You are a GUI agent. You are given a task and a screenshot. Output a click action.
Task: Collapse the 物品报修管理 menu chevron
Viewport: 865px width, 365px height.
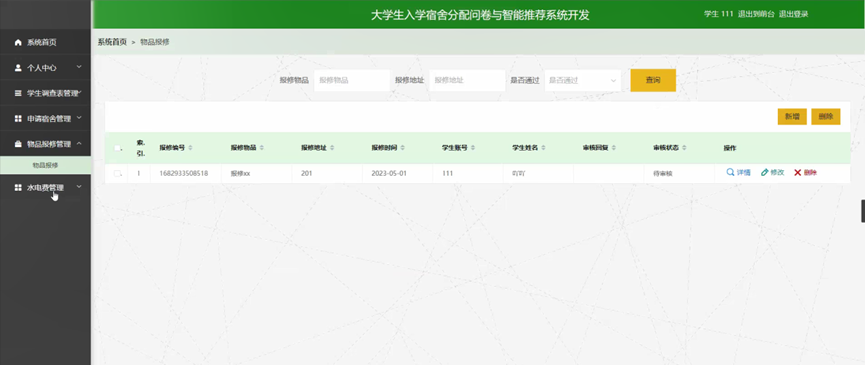coord(79,143)
